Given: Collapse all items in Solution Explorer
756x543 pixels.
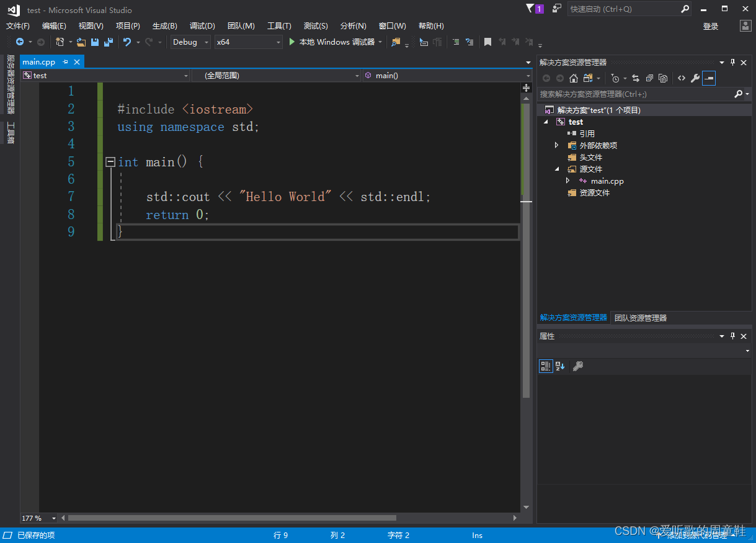Looking at the screenshot, I should [x=649, y=78].
